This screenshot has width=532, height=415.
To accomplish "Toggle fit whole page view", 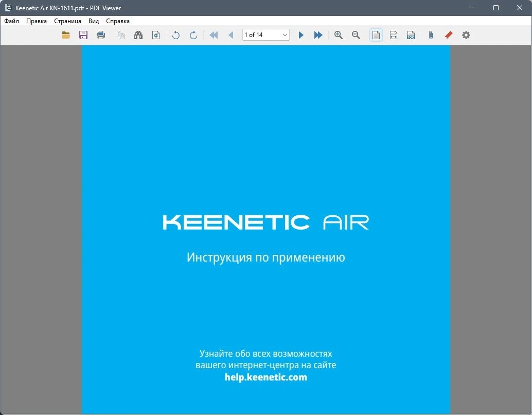I will pos(376,35).
